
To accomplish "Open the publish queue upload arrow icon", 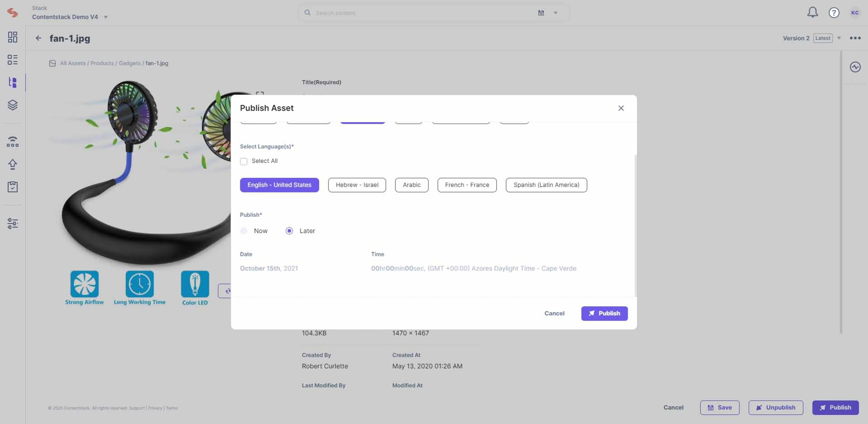I will pos(12,164).
